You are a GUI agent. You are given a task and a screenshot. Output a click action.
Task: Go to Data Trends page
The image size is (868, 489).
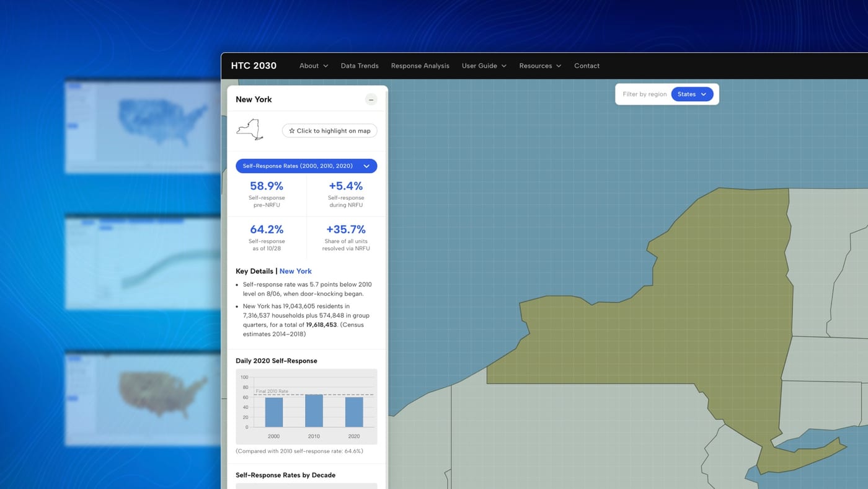pyautogui.click(x=360, y=66)
